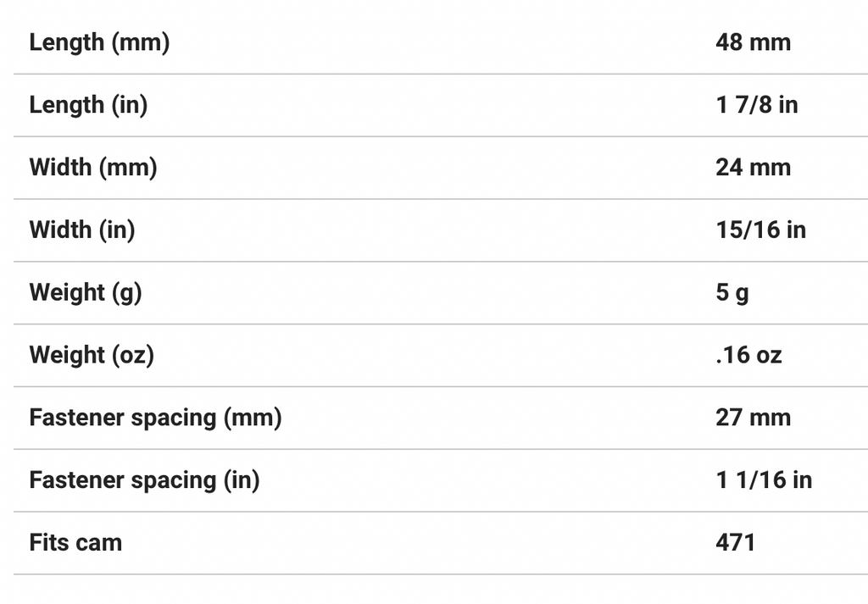Select the 15/16 in width value
Viewport: 868px width, 604px height.
point(760,230)
